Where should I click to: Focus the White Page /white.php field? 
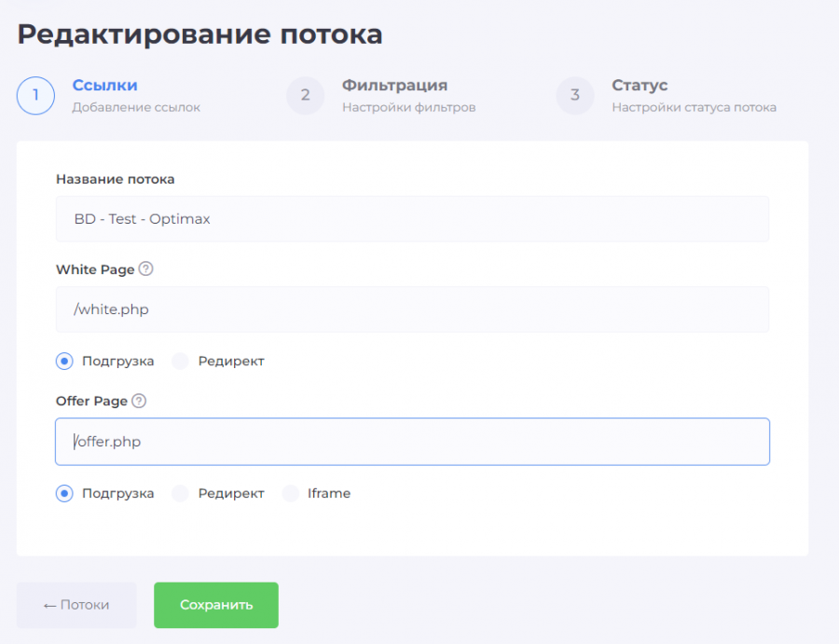click(413, 309)
